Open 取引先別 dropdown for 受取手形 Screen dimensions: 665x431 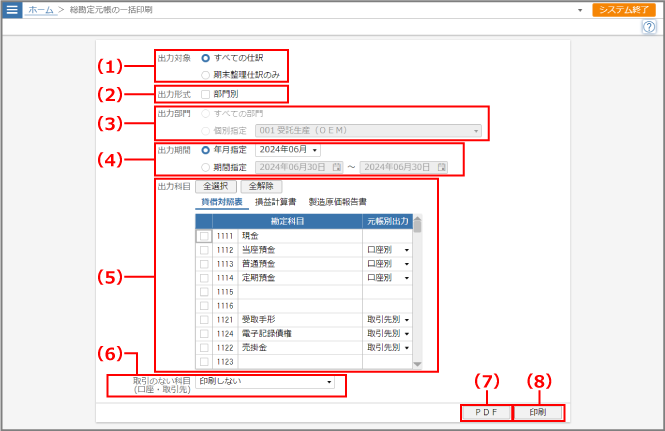coord(388,320)
